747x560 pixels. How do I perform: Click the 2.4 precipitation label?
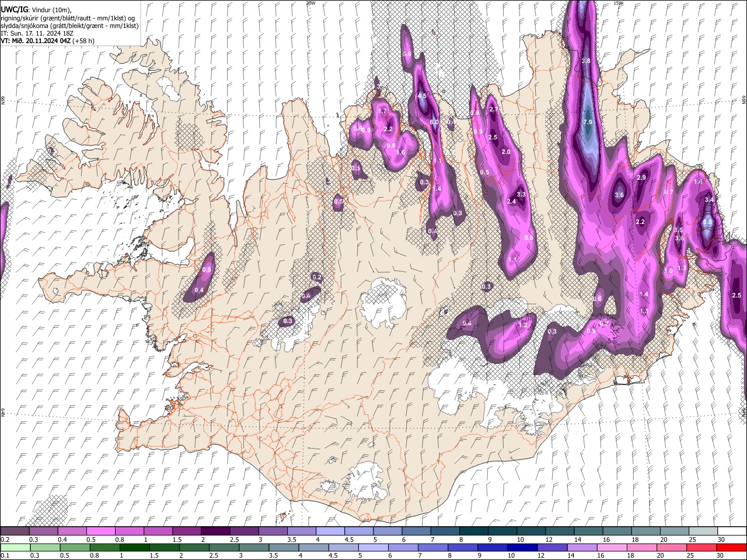pyautogui.click(x=511, y=201)
